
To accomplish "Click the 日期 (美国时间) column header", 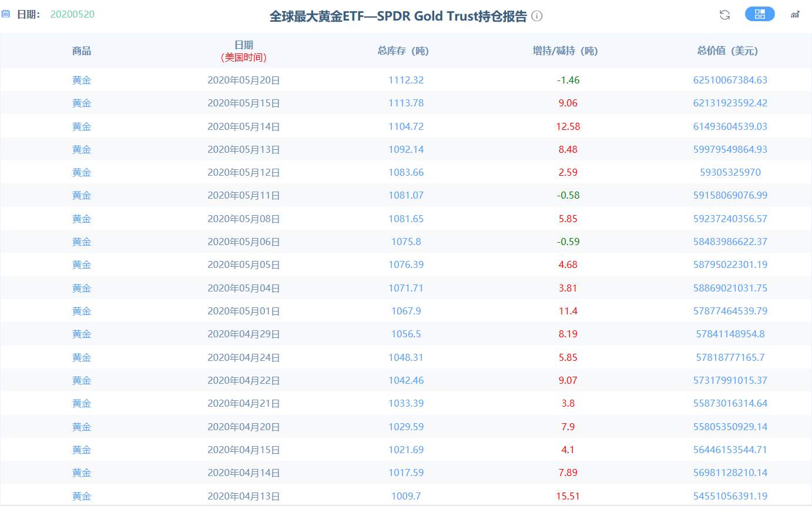I will [244, 51].
